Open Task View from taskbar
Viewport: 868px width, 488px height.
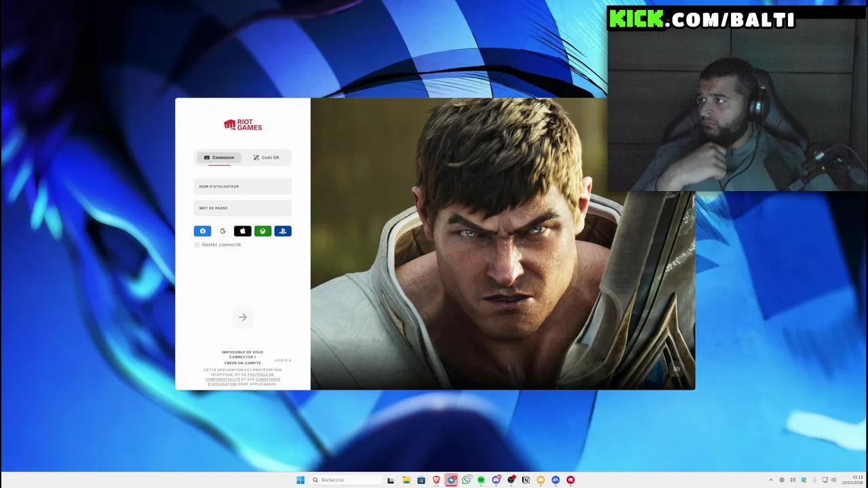(x=391, y=480)
